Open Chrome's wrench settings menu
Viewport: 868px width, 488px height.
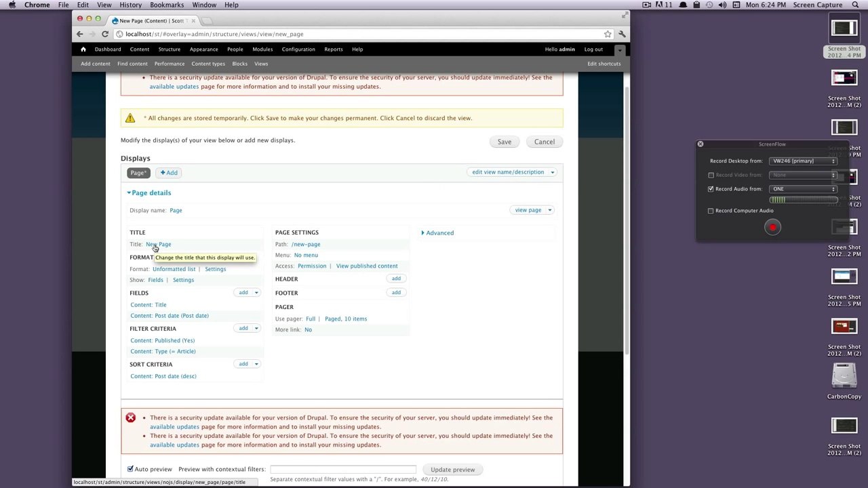(x=622, y=34)
